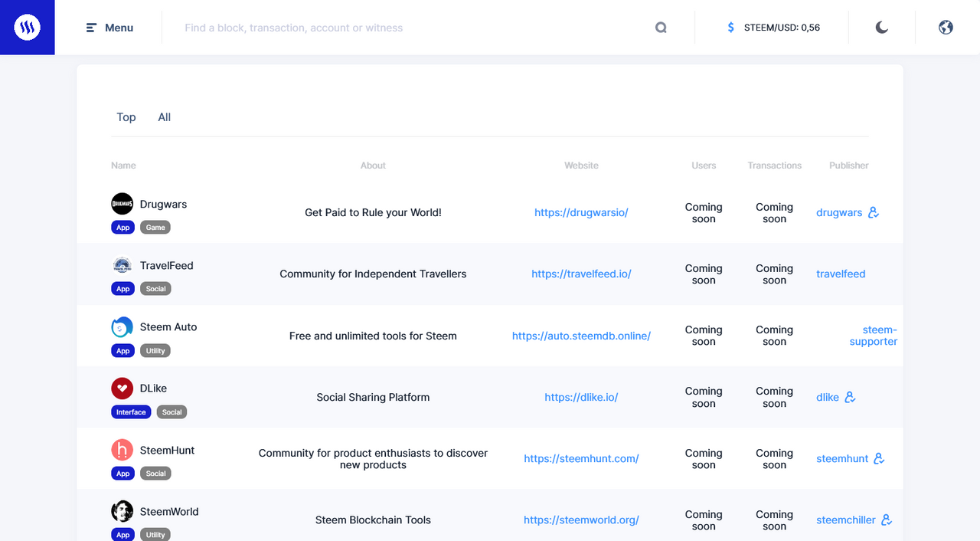Click the DLike app name
This screenshot has width=980, height=541.
pyautogui.click(x=153, y=389)
